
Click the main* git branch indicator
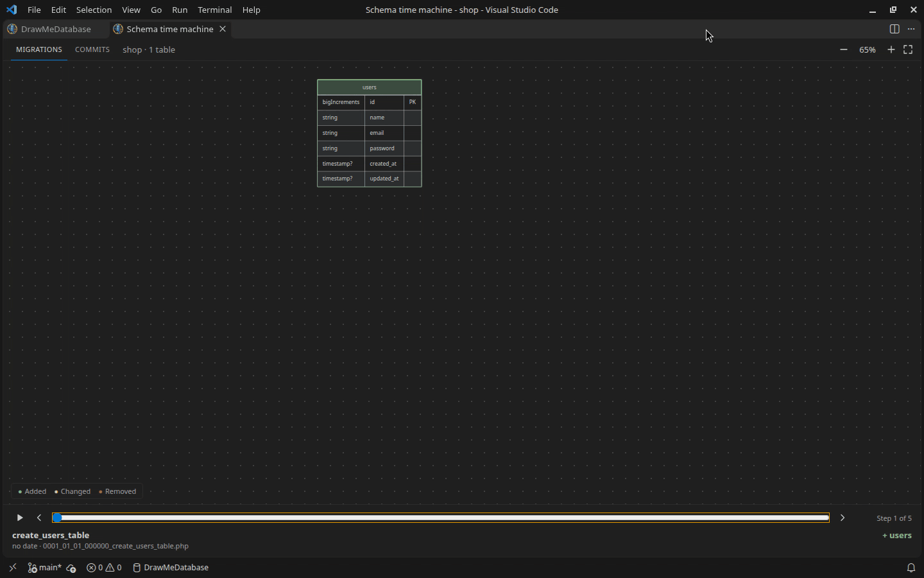[44, 568]
